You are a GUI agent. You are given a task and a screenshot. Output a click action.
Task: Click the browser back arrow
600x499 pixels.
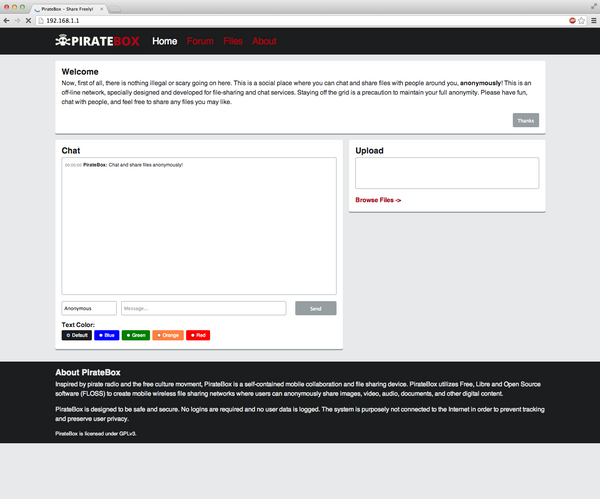point(6,21)
